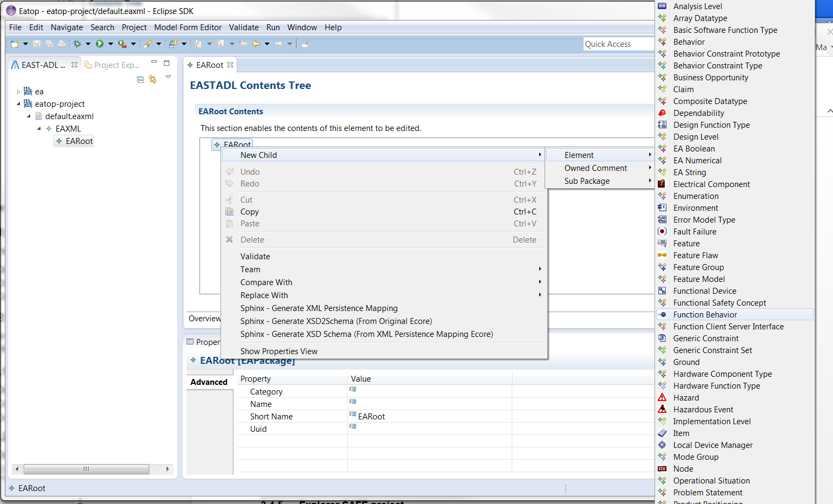Viewport: 833px width, 504px height.
Task: Click the Node ECU icon
Action: point(662,469)
